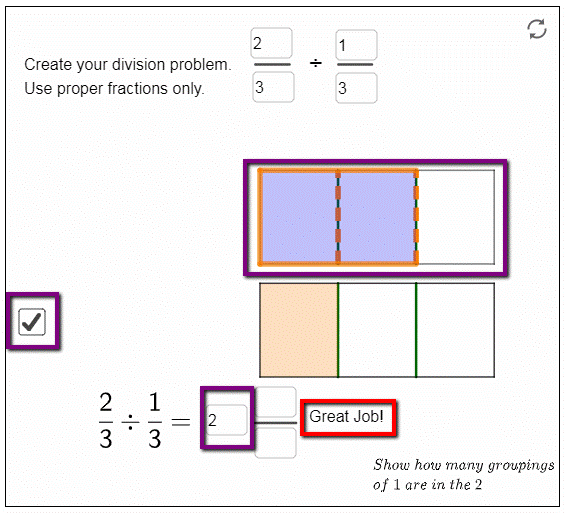
Task: Click the unshaded white third of the top bar
Action: (456, 217)
